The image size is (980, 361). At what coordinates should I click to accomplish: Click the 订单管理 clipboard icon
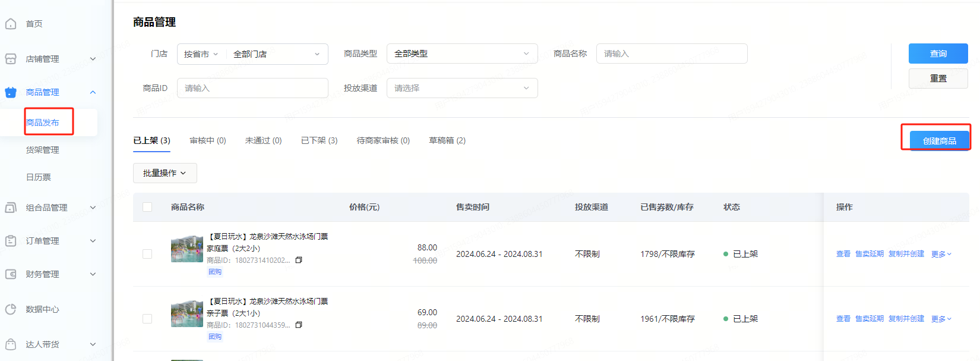pyautogui.click(x=11, y=241)
